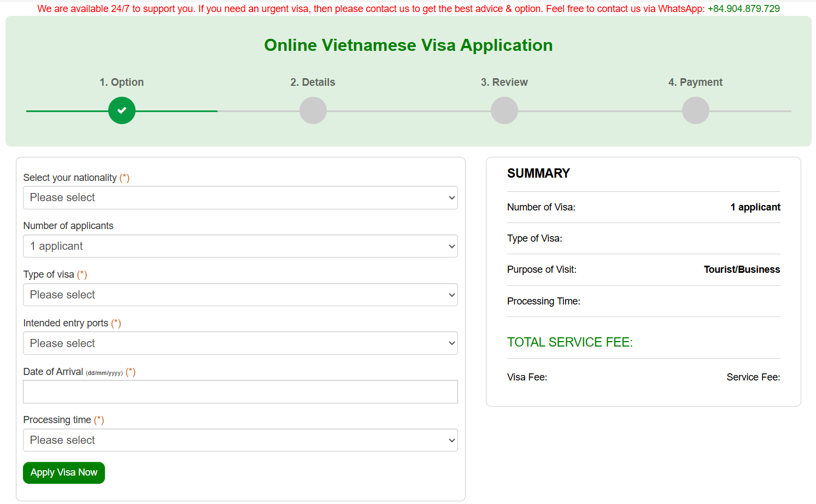The image size is (816, 504).
Task: Jump to the "4. Payment" step label
Action: pyautogui.click(x=695, y=83)
